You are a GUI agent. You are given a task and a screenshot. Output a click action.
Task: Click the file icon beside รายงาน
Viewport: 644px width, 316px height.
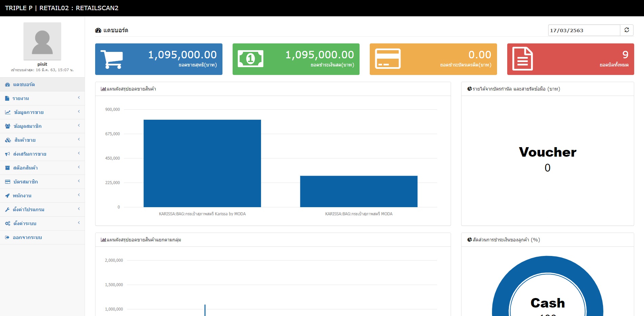7,98
